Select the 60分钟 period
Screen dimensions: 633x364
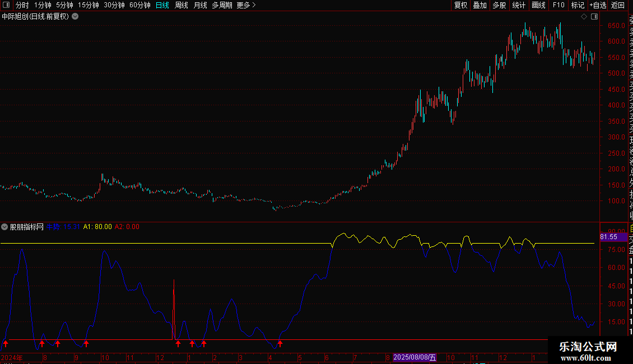point(140,5)
